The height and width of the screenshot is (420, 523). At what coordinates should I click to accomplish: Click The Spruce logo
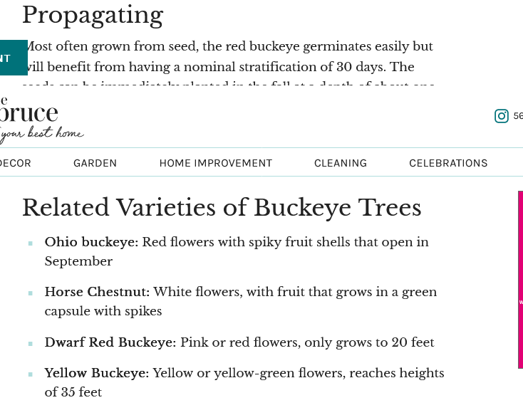[x=32, y=117]
